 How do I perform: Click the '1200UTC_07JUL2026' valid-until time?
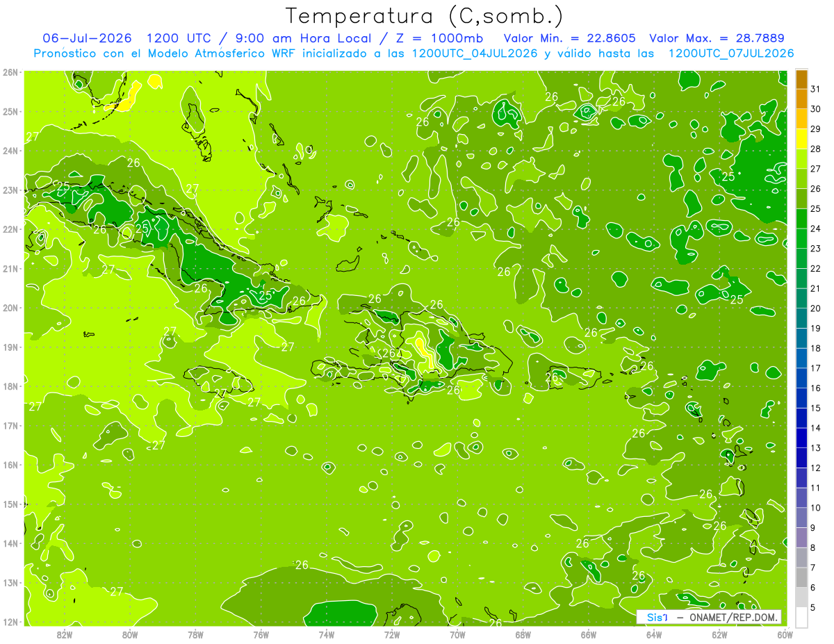coord(731,53)
